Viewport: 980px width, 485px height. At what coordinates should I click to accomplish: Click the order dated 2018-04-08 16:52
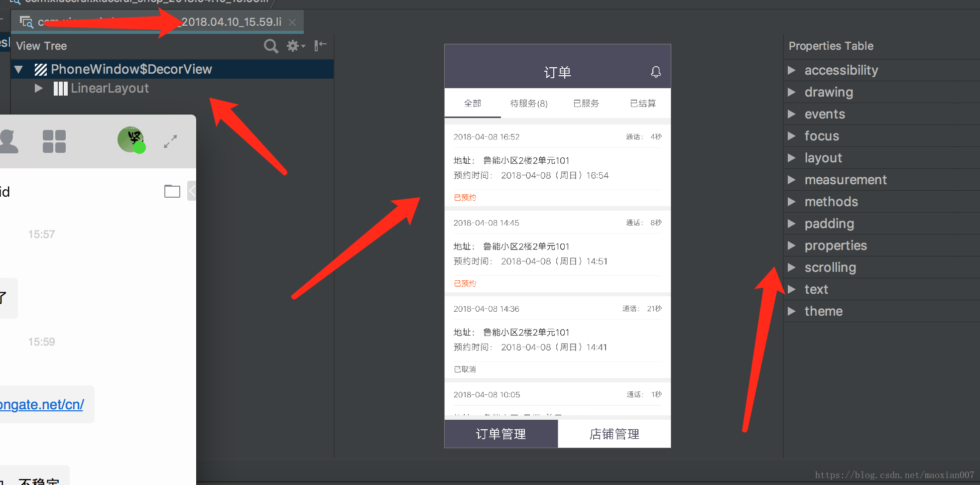pyautogui.click(x=558, y=165)
